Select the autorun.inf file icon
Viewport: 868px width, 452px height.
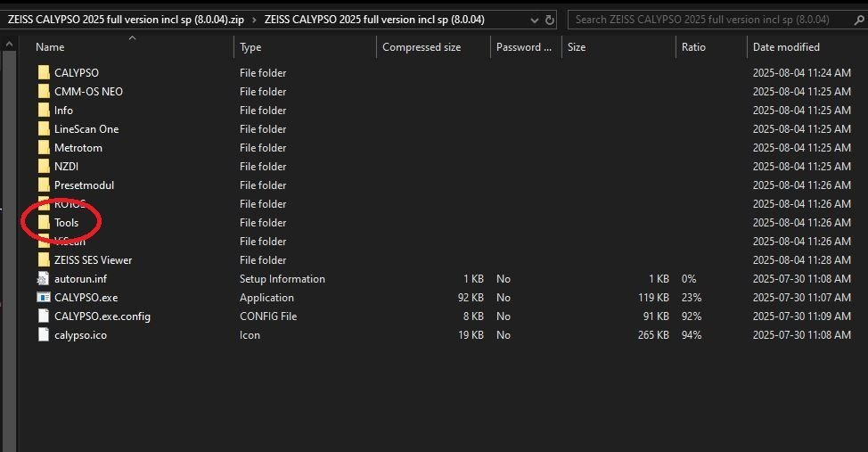[44, 279]
